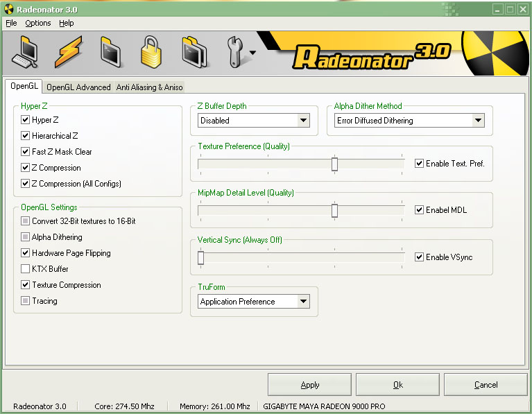Toggle Alpha Dithering checkbox
Image resolution: width=532 pixels, height=414 pixels.
pyautogui.click(x=25, y=237)
